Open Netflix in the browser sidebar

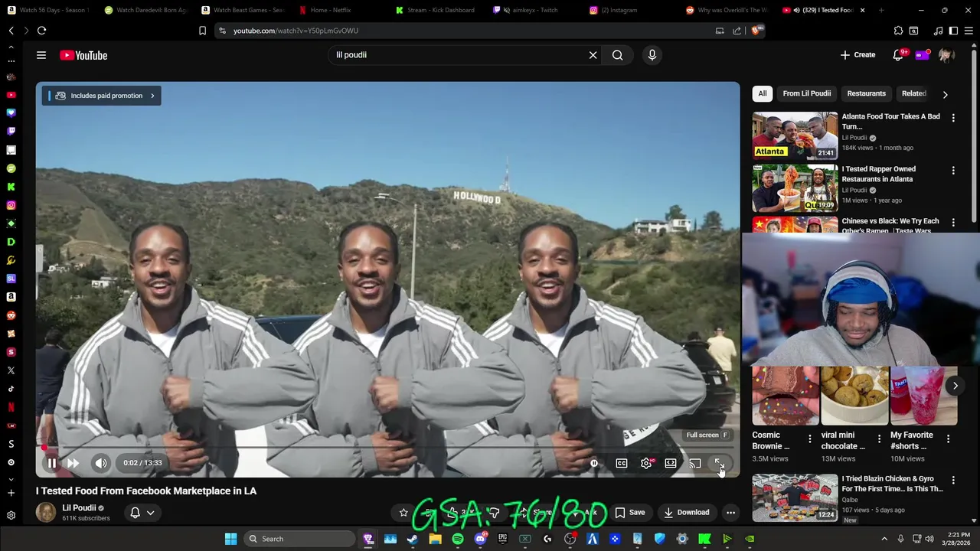click(x=11, y=407)
